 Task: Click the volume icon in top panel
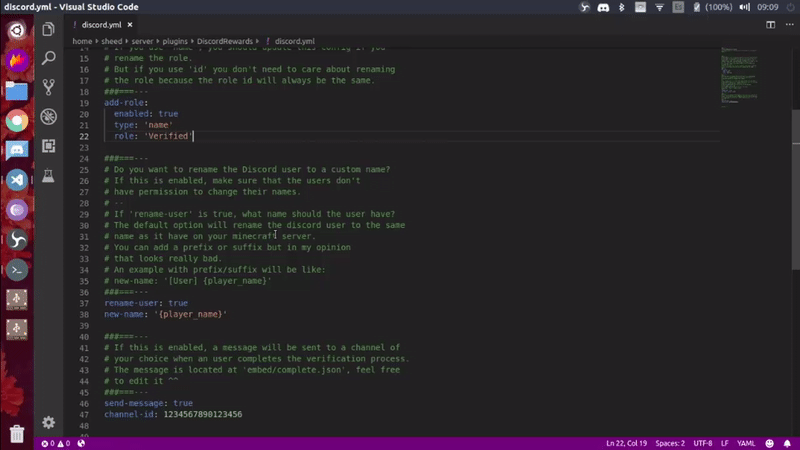pos(744,7)
